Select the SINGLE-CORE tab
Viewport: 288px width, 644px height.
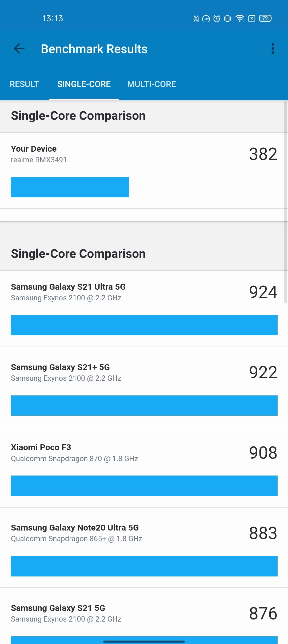pos(84,84)
